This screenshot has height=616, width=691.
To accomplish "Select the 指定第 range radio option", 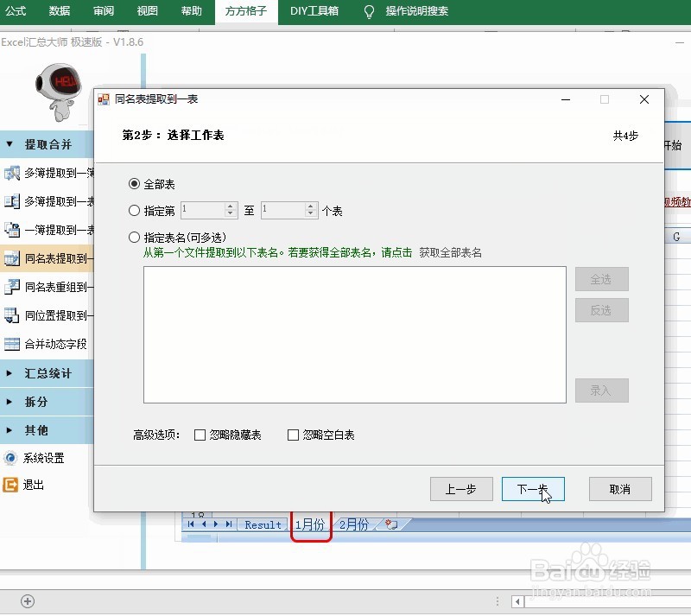I will [x=135, y=211].
